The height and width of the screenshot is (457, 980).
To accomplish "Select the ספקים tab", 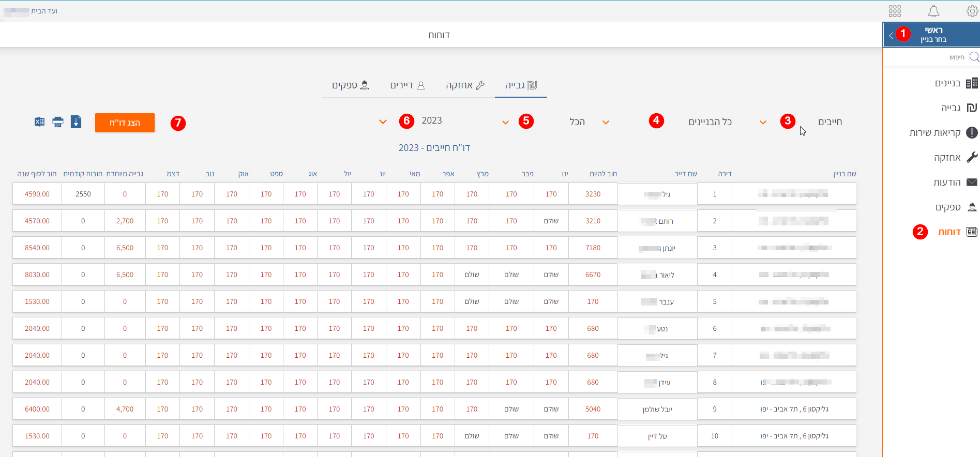I will (x=351, y=85).
